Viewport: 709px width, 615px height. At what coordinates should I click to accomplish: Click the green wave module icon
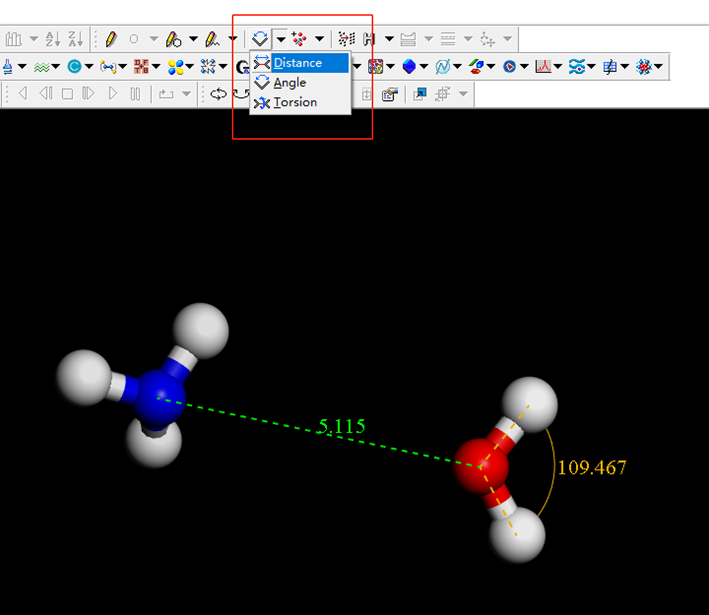(x=41, y=67)
